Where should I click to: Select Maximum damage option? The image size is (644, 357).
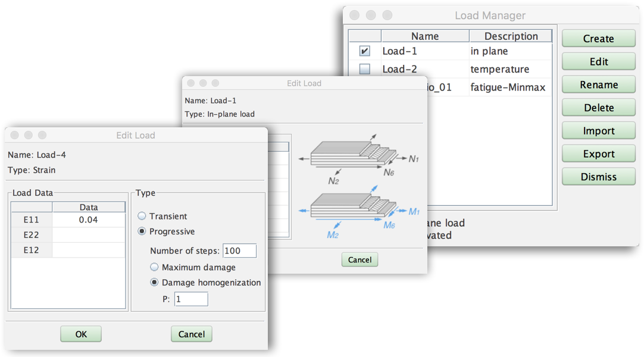(x=155, y=268)
